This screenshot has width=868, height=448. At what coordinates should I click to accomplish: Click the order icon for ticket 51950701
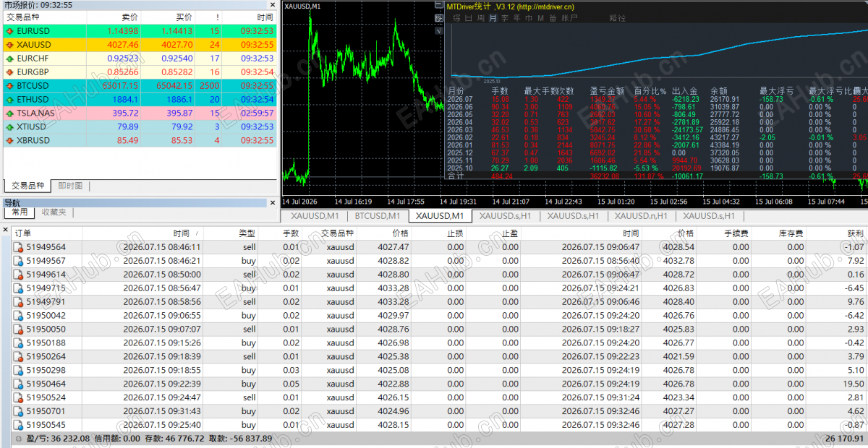19,412
